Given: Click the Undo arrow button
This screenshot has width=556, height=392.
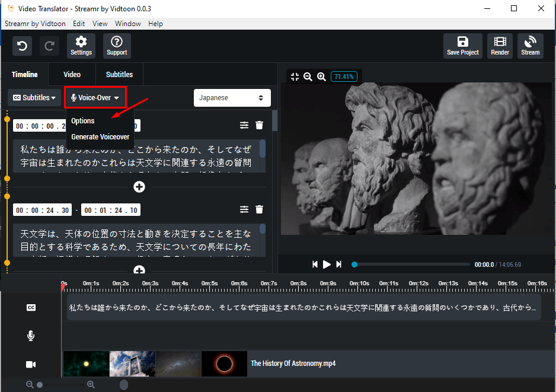Looking at the screenshot, I should (22, 46).
